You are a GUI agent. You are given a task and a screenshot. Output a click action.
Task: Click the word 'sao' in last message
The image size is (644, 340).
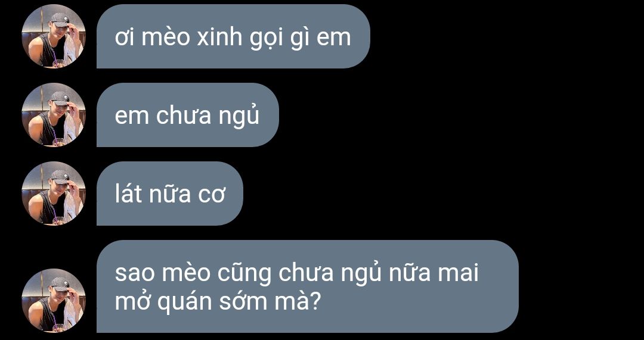[134, 274]
